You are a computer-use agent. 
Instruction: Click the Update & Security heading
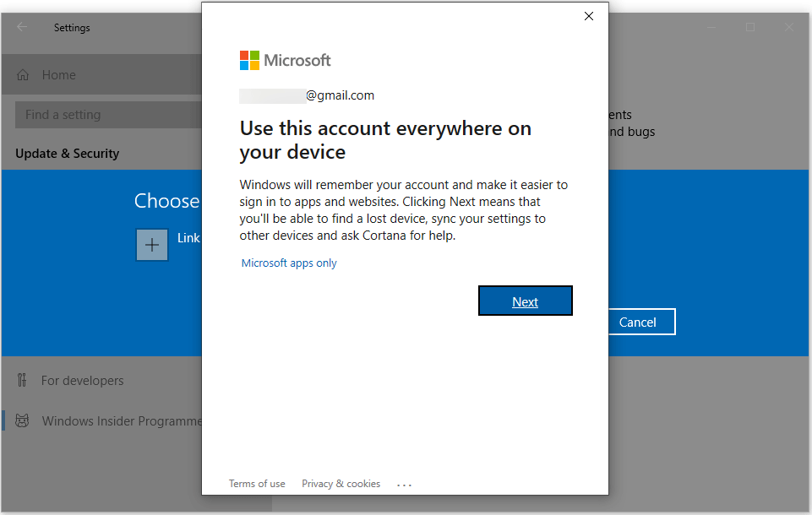[x=68, y=154]
